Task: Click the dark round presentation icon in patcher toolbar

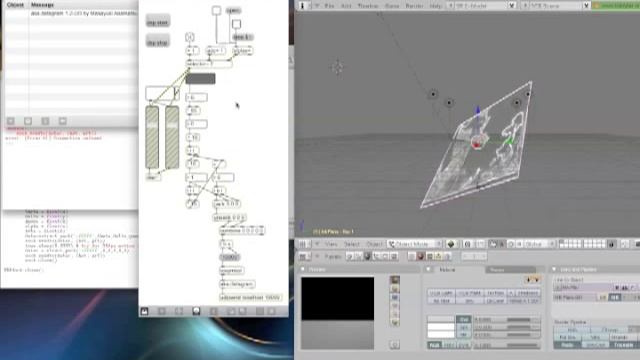Action: pyautogui.click(x=196, y=311)
